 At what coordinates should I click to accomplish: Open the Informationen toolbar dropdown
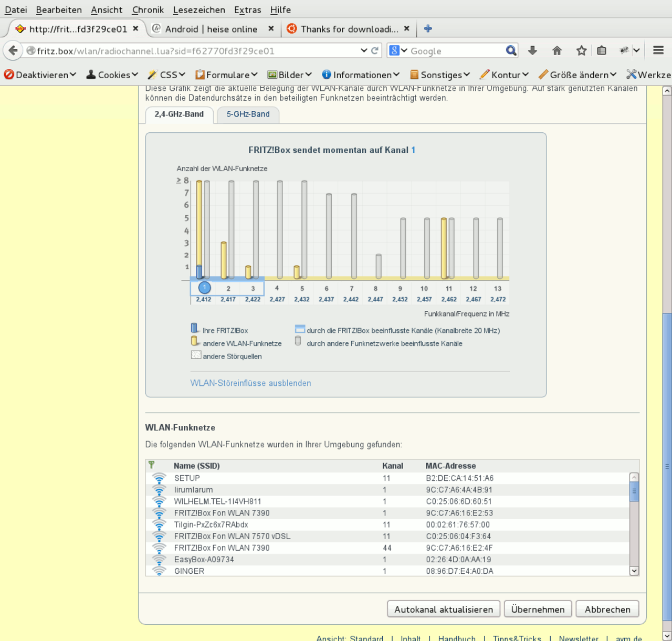click(x=361, y=75)
